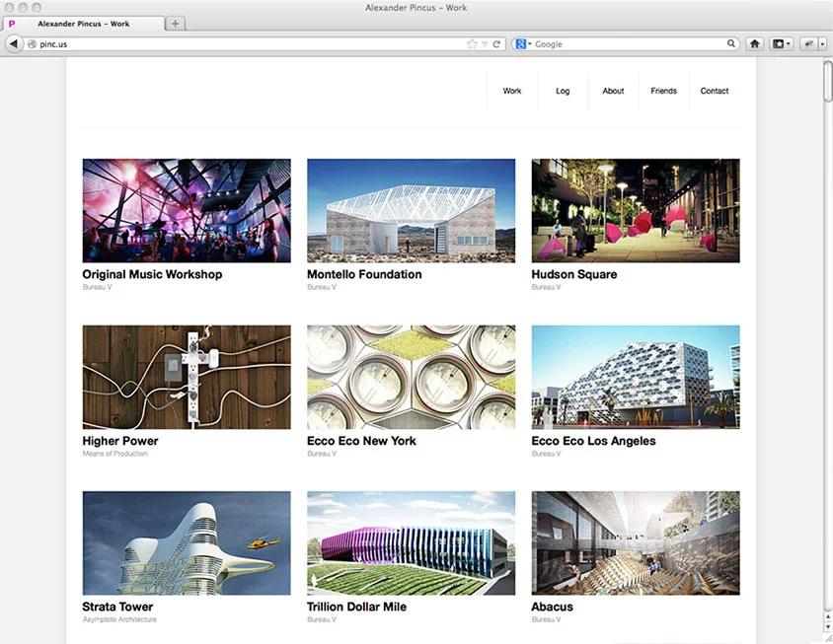Open the Home page icon
Viewport: 833px width, 644px height.
coord(754,44)
